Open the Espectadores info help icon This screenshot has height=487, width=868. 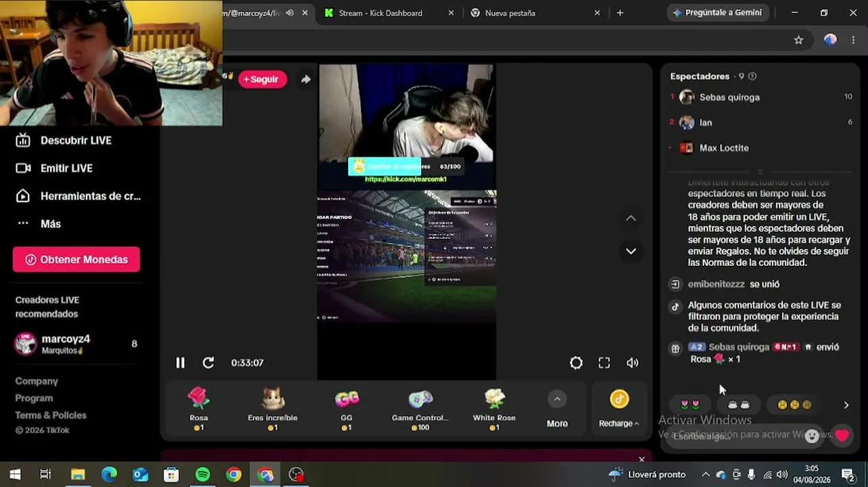[x=752, y=76]
